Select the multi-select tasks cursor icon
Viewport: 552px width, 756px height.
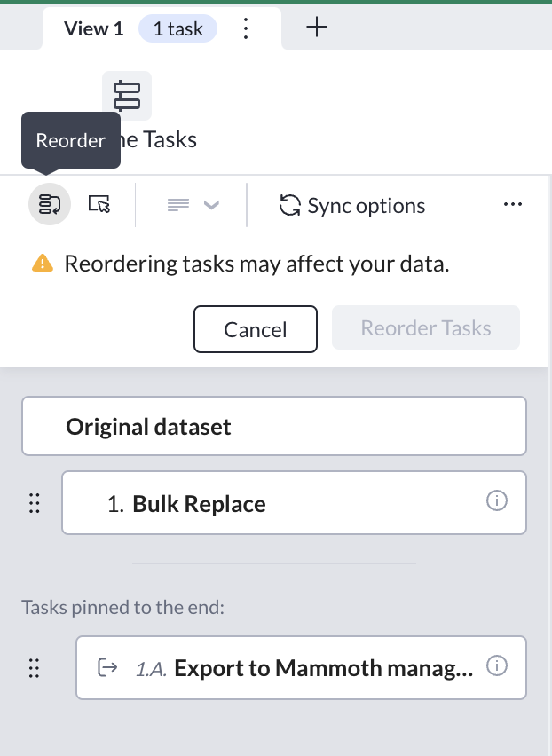tap(99, 205)
